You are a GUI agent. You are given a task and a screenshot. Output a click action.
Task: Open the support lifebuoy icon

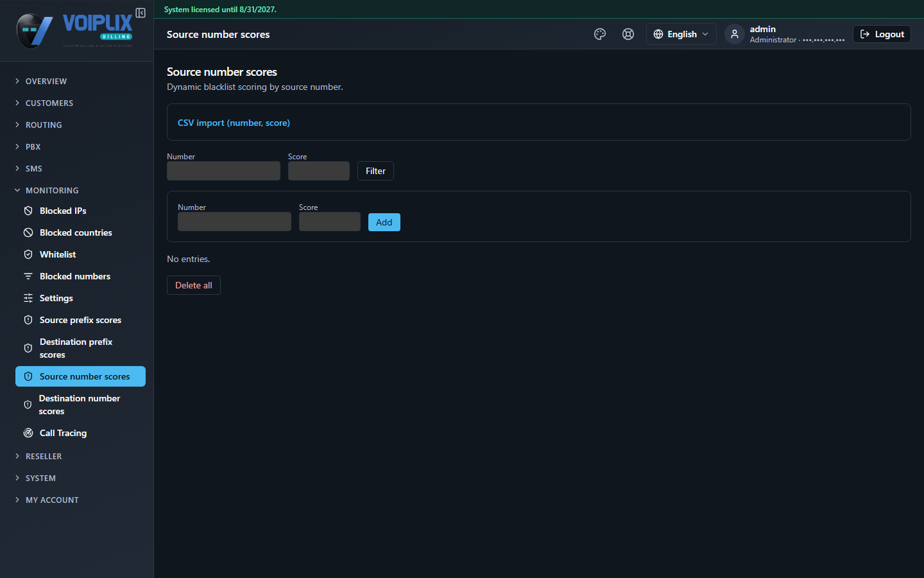[x=628, y=34]
